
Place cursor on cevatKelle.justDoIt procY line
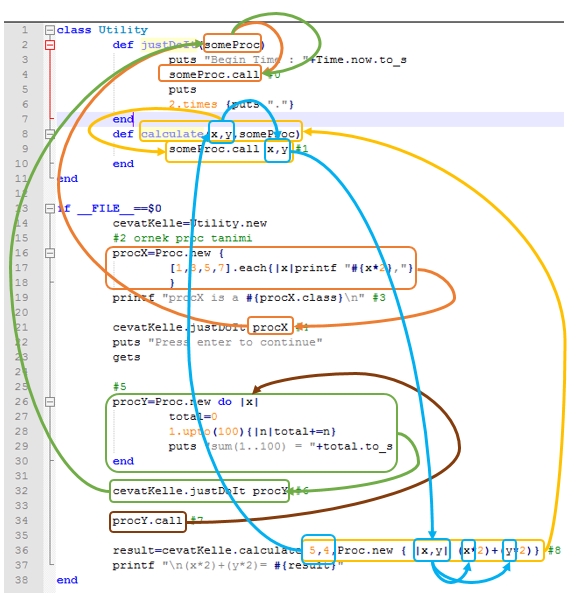click(x=200, y=491)
